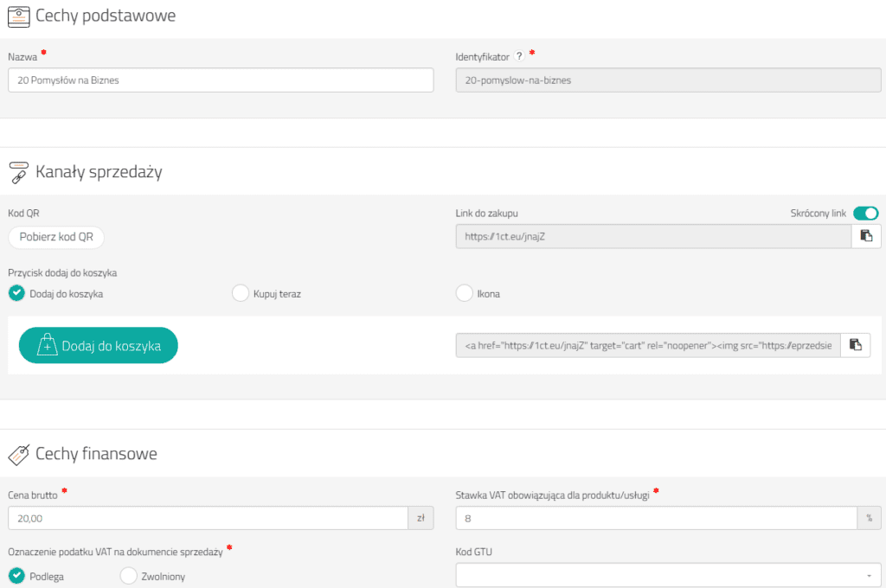This screenshot has width=886, height=588.
Task: Click the Cechy finansowe price tag icon
Action: 19,454
